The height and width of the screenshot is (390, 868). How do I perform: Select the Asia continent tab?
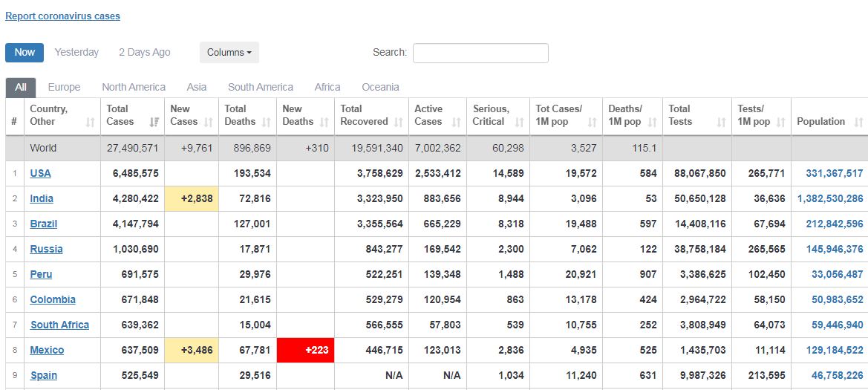(197, 88)
